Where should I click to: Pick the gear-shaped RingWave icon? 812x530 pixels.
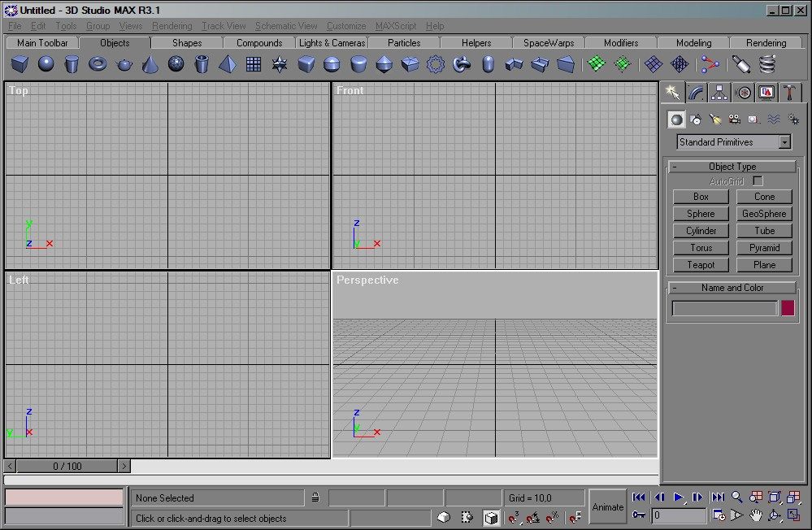coord(436,64)
